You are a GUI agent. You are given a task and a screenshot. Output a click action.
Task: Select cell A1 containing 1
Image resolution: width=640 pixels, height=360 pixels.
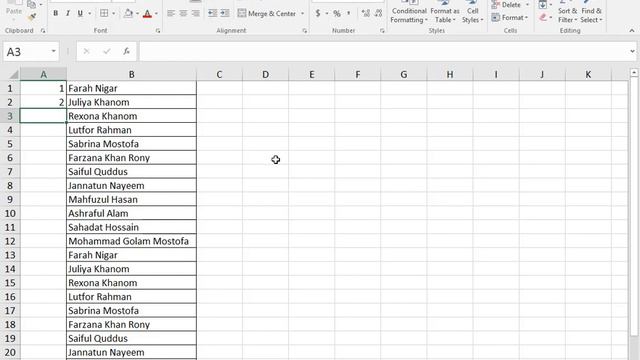43,89
